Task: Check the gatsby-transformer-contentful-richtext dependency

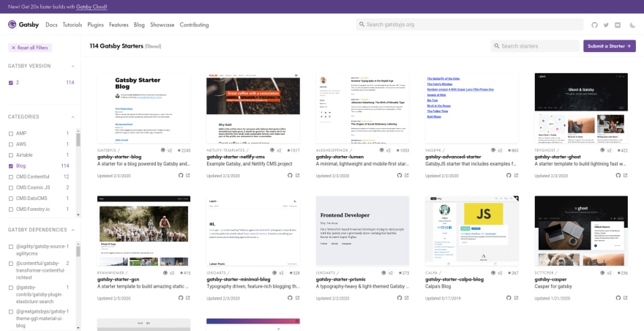Action: [11, 264]
